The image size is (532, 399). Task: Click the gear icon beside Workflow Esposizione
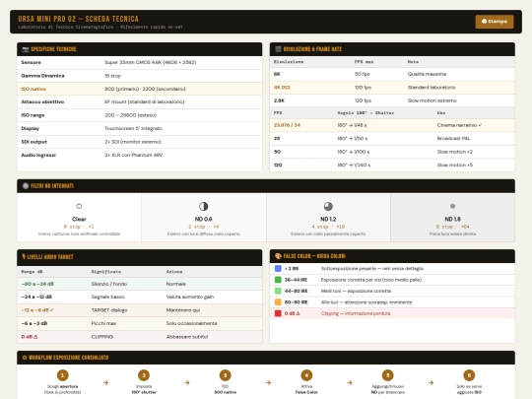[x=25, y=358]
